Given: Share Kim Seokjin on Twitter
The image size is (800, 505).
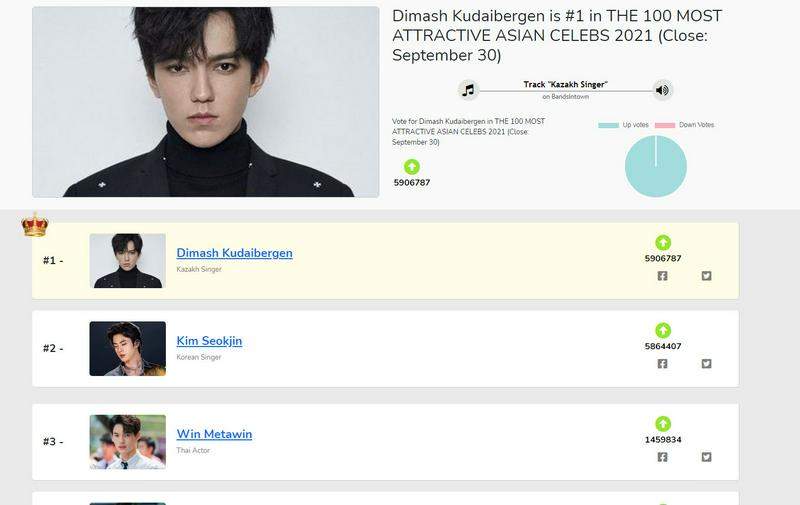Looking at the screenshot, I should click(x=706, y=364).
